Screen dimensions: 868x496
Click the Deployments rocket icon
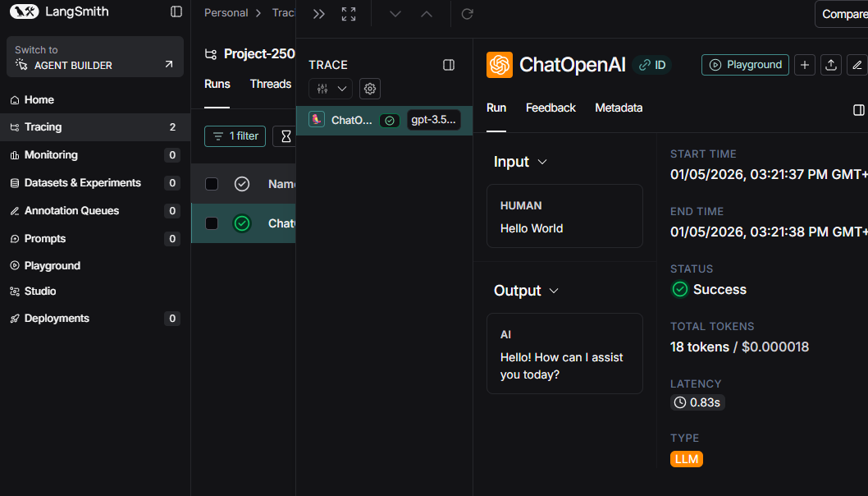[15, 319]
